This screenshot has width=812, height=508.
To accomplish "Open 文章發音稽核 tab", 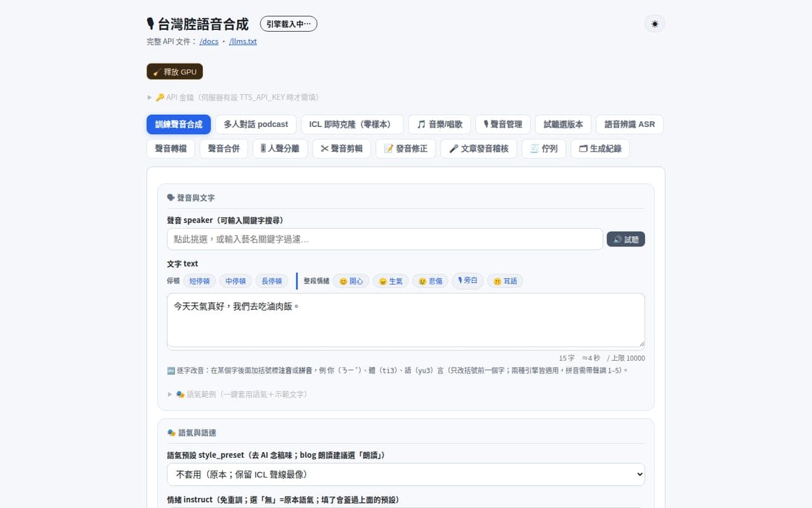I will (x=478, y=149).
